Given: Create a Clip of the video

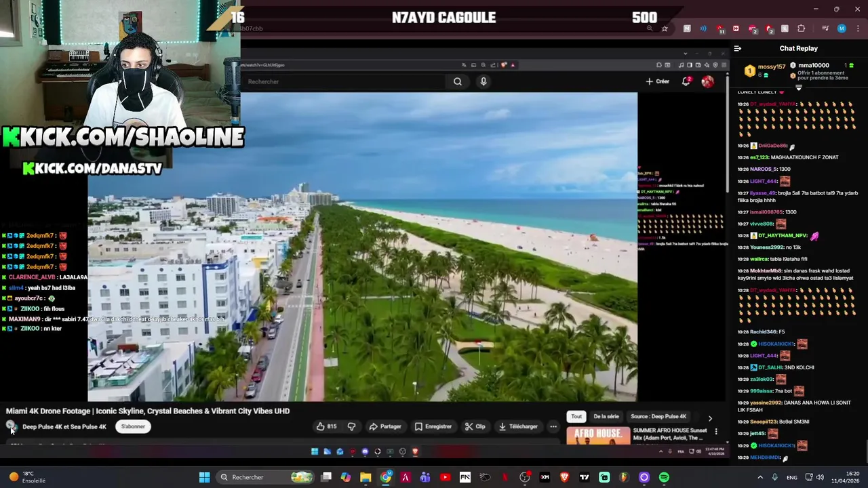Looking at the screenshot, I should click(x=475, y=426).
